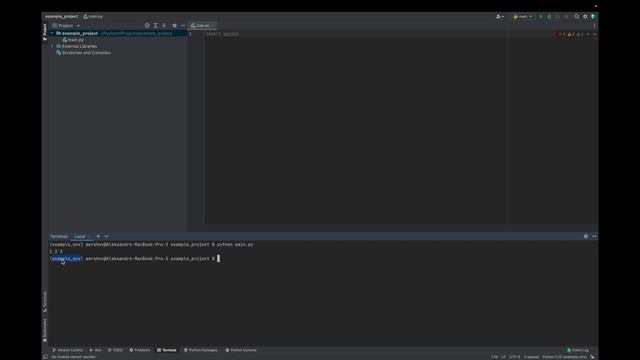Close the main.py editor tab
The height and width of the screenshot is (360, 640).
pyautogui.click(x=213, y=26)
